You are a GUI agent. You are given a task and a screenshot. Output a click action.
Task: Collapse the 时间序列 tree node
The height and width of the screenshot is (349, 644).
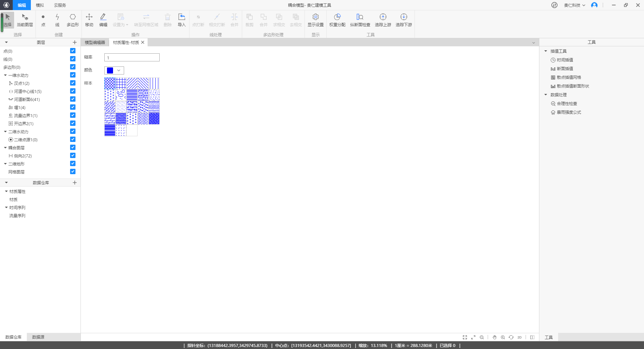pos(6,207)
